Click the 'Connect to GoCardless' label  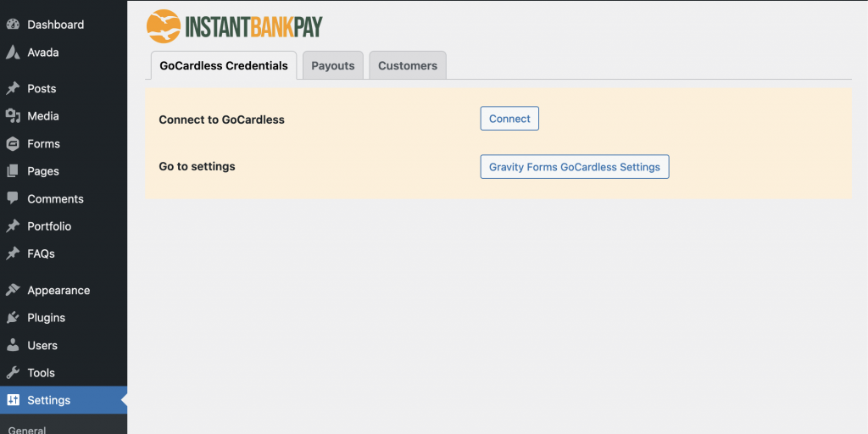221,120
